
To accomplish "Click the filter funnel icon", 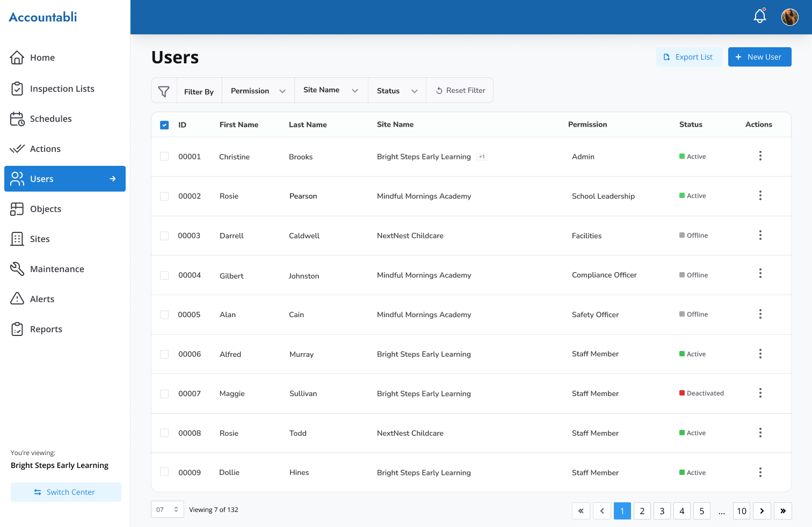I will 164,91.
